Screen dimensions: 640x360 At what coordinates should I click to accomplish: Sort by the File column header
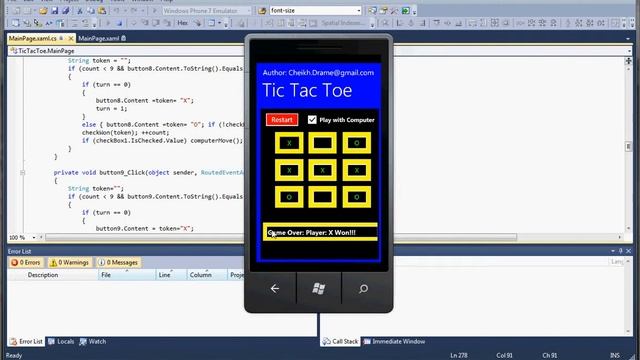click(x=127, y=275)
